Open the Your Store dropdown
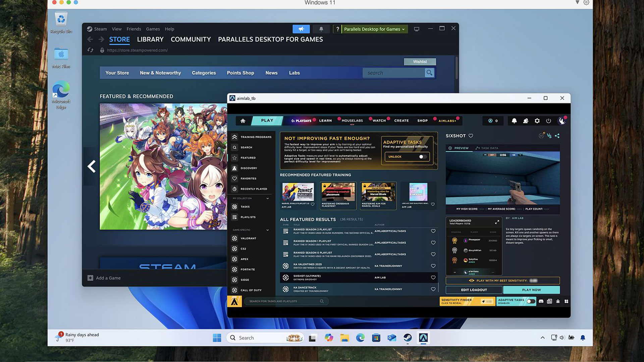Image resolution: width=644 pixels, height=362 pixels. 117,73
